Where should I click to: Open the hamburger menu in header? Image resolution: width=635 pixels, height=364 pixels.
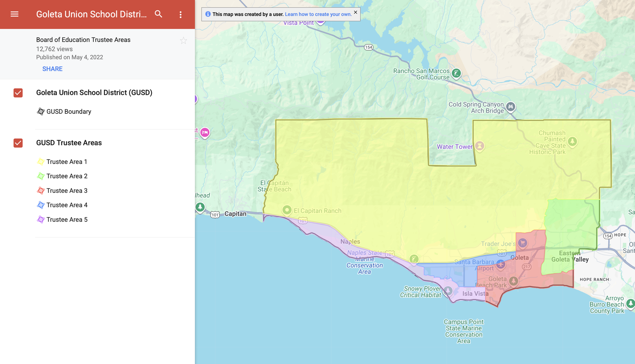tap(14, 14)
